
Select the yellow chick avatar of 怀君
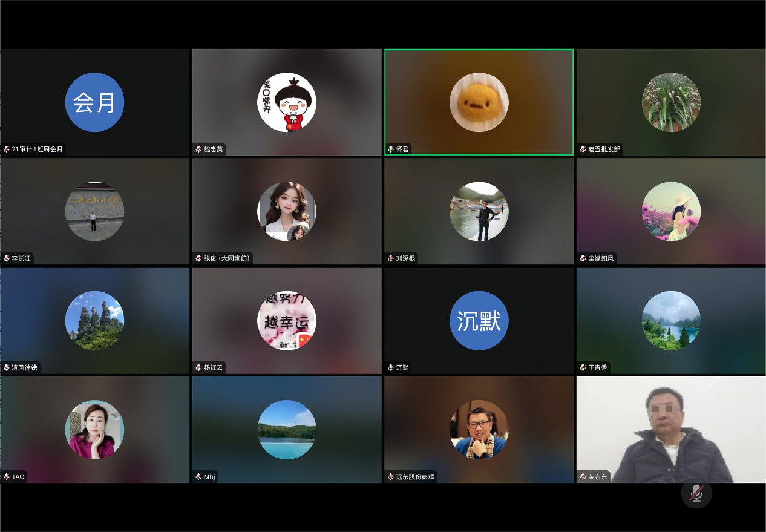(x=479, y=102)
